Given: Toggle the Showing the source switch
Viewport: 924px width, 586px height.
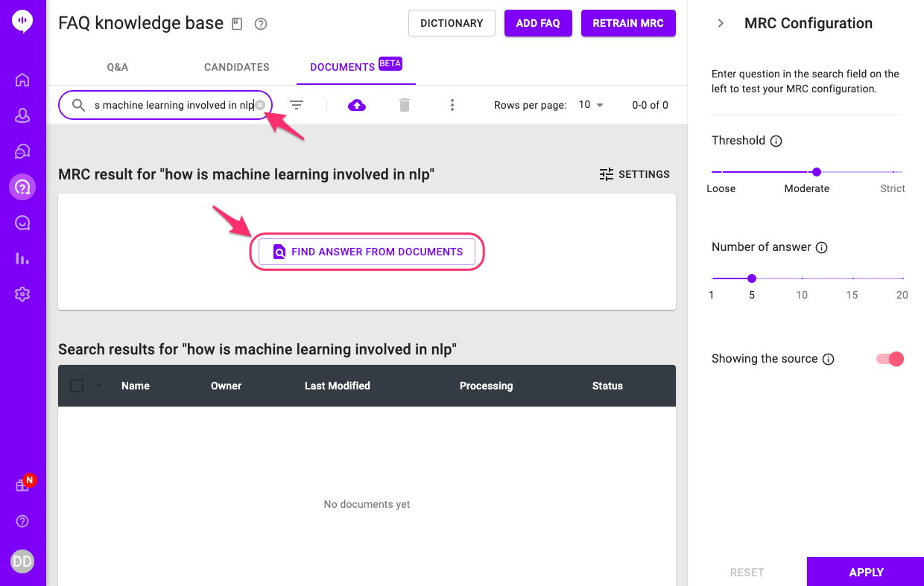Looking at the screenshot, I should [x=890, y=359].
